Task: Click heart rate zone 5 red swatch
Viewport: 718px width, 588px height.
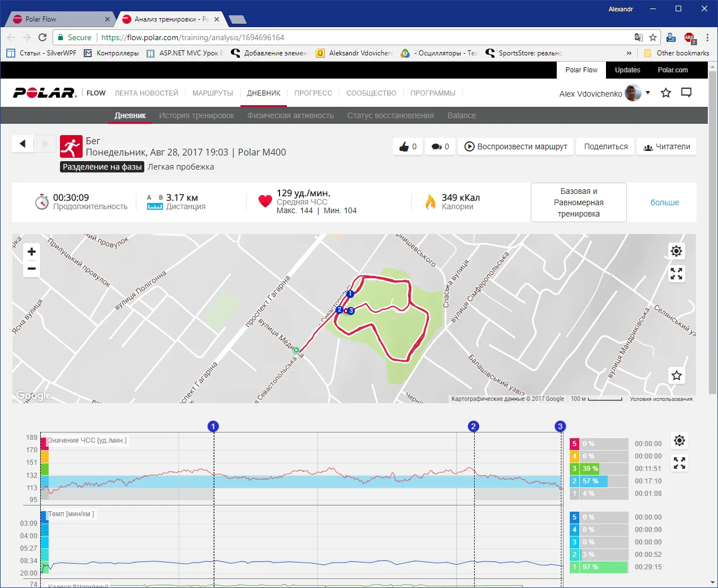Action: (x=574, y=444)
